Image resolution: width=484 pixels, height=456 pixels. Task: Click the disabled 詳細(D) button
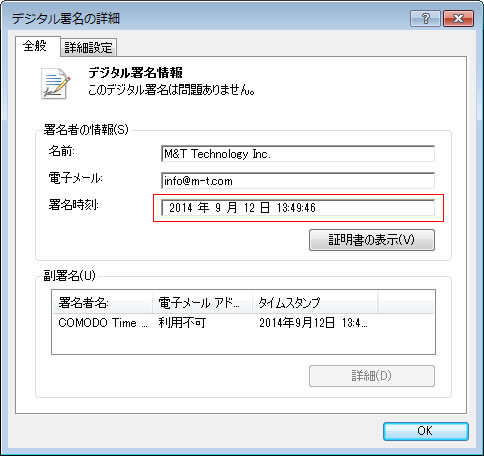(x=372, y=376)
